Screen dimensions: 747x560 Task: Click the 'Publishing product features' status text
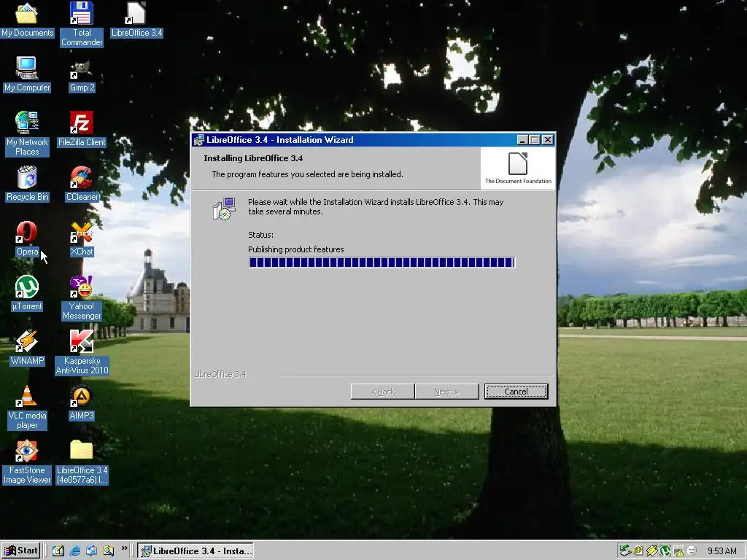296,249
